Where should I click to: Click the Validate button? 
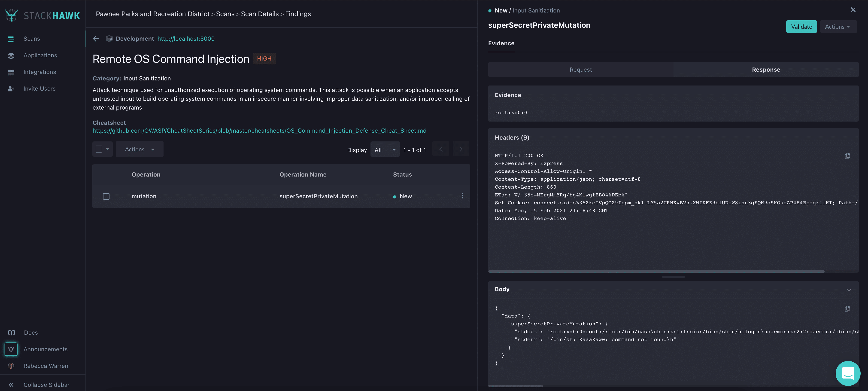pos(801,27)
